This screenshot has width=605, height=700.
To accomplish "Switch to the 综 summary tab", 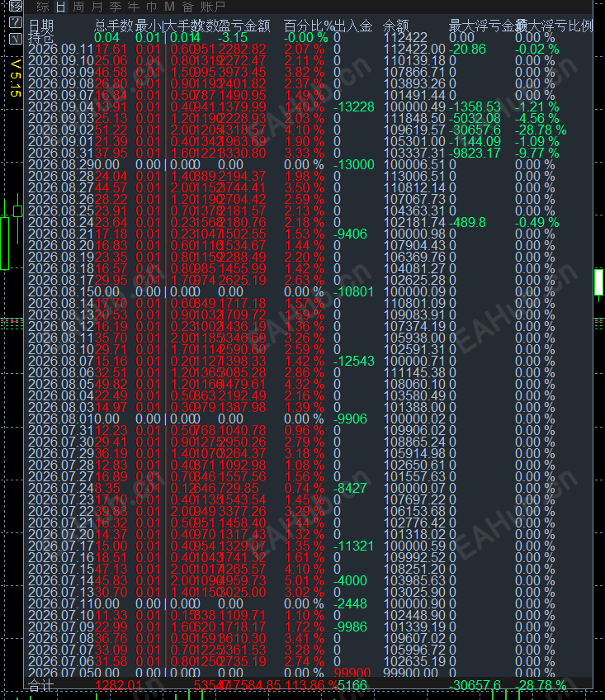I will 42,7.
